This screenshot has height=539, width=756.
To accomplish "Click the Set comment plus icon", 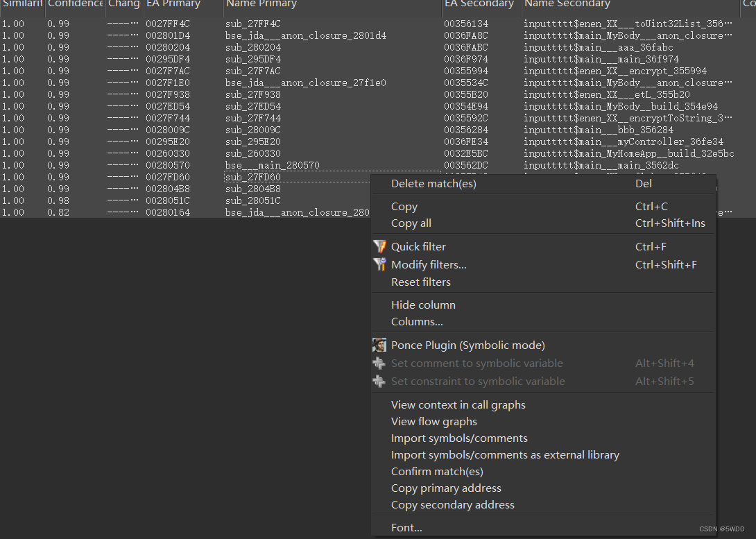I will [x=379, y=363].
